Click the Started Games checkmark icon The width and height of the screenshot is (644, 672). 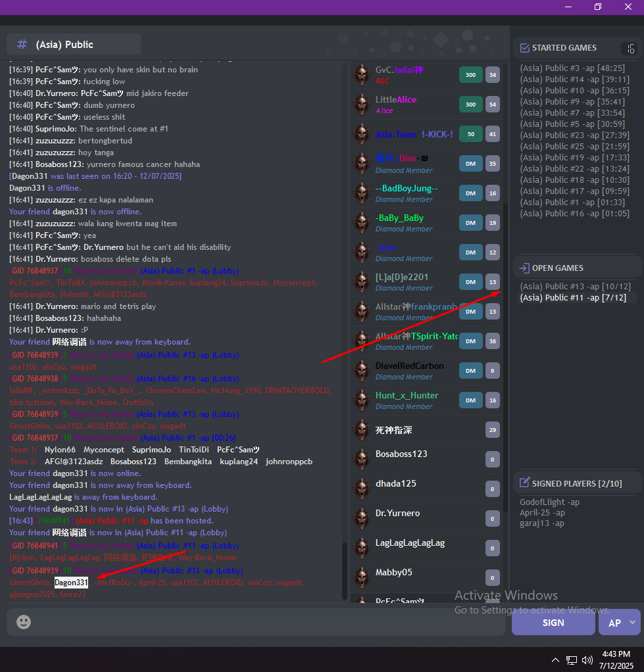click(x=524, y=47)
